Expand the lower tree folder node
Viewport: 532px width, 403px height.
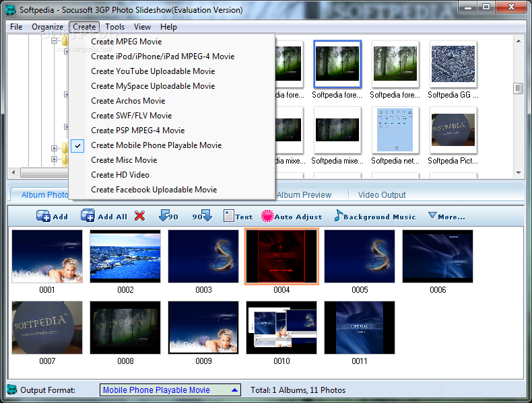tap(54, 148)
